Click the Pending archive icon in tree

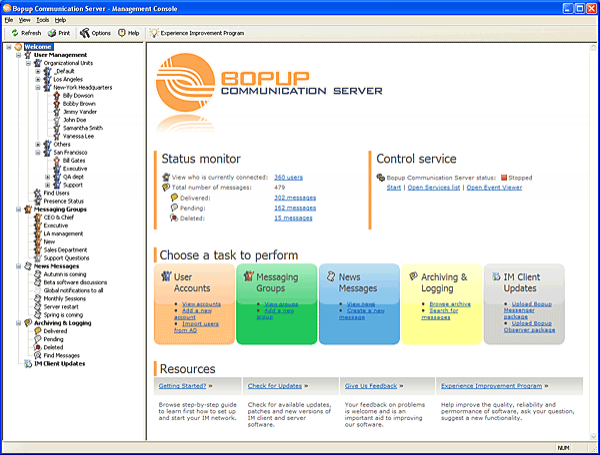tap(38, 339)
